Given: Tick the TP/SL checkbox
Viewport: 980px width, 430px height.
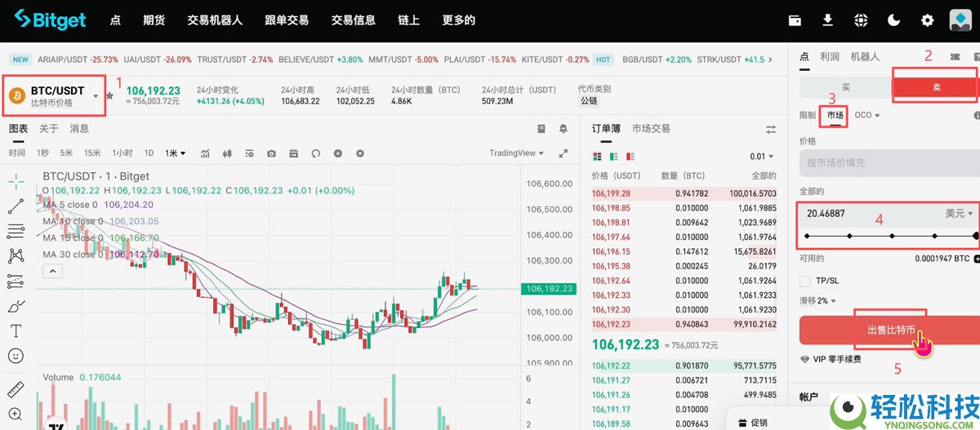Looking at the screenshot, I should coord(805,281).
